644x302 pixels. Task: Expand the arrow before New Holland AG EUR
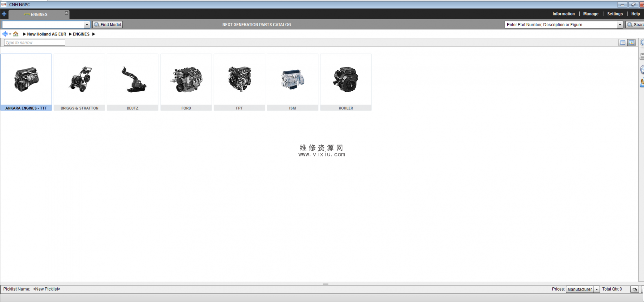pos(24,34)
